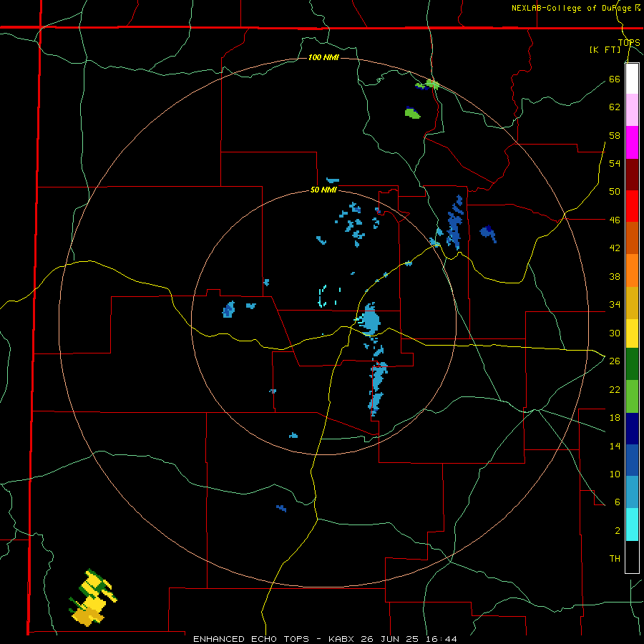Click the white 66 kft color swatch
The height and width of the screenshot is (644, 644).
pyautogui.click(x=632, y=79)
